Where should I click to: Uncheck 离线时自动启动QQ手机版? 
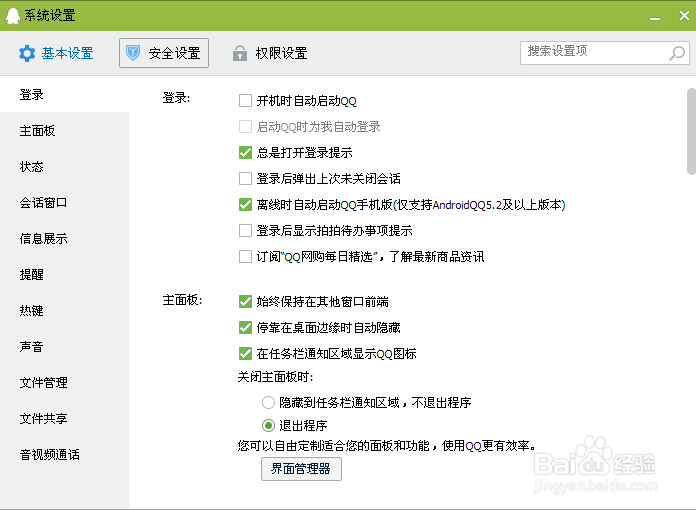coord(245,205)
